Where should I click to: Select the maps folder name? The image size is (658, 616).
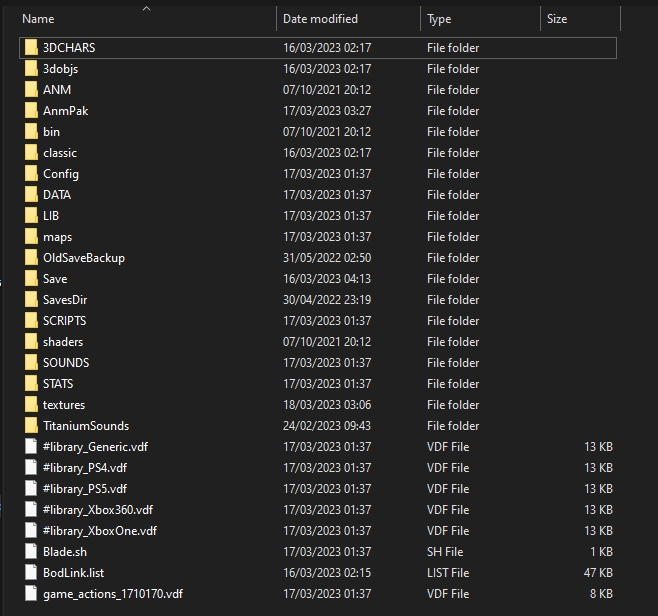[57, 237]
